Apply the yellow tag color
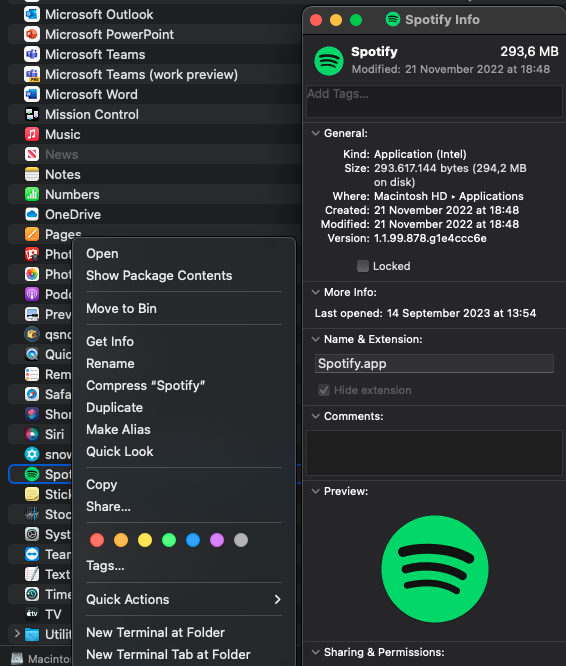The height and width of the screenshot is (666, 566). 145,540
